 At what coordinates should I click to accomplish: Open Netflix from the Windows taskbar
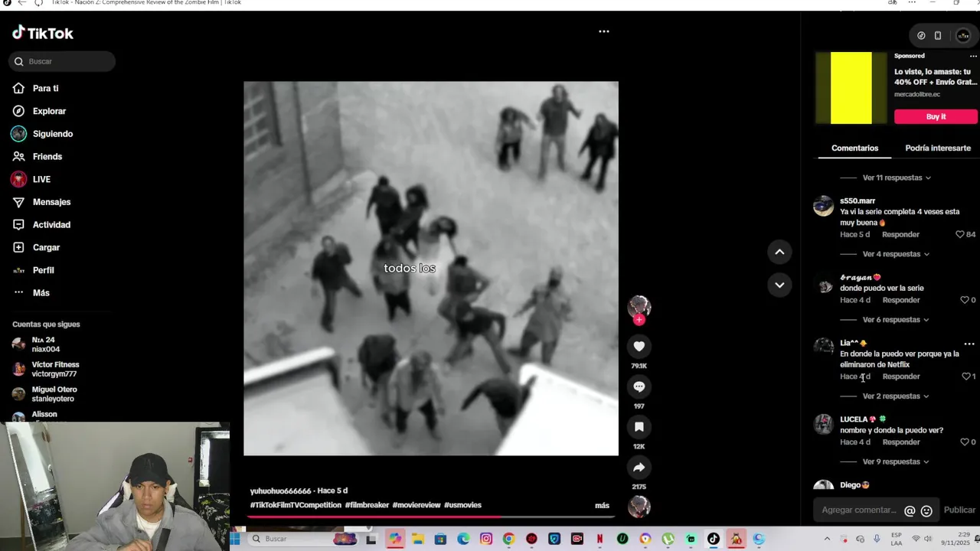599,539
